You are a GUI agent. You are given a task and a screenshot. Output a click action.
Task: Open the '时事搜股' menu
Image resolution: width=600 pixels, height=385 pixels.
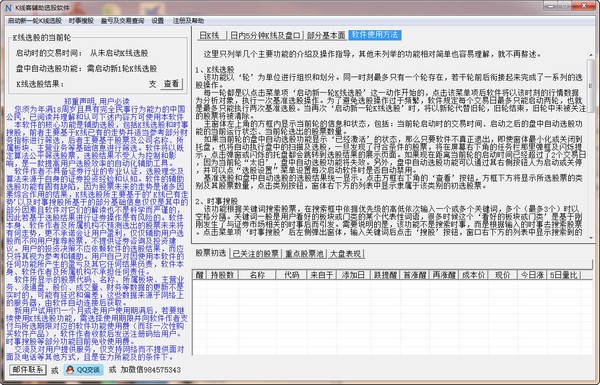tap(81, 21)
